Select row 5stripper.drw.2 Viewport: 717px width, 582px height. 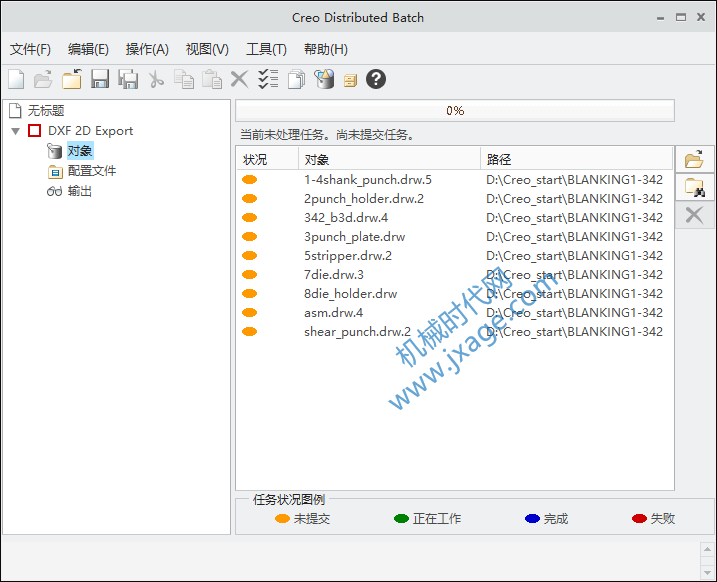pos(455,256)
